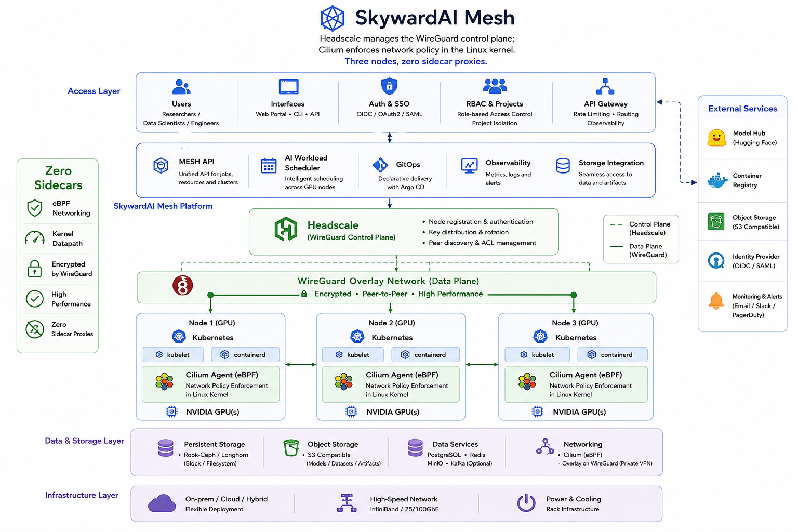Select the API Gateway network icon
Viewport: 798px width, 532px height.
(x=605, y=86)
